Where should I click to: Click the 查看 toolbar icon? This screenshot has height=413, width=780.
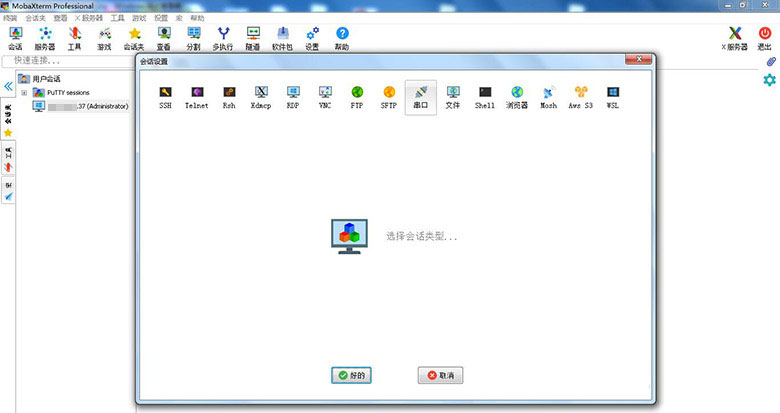tap(164, 39)
